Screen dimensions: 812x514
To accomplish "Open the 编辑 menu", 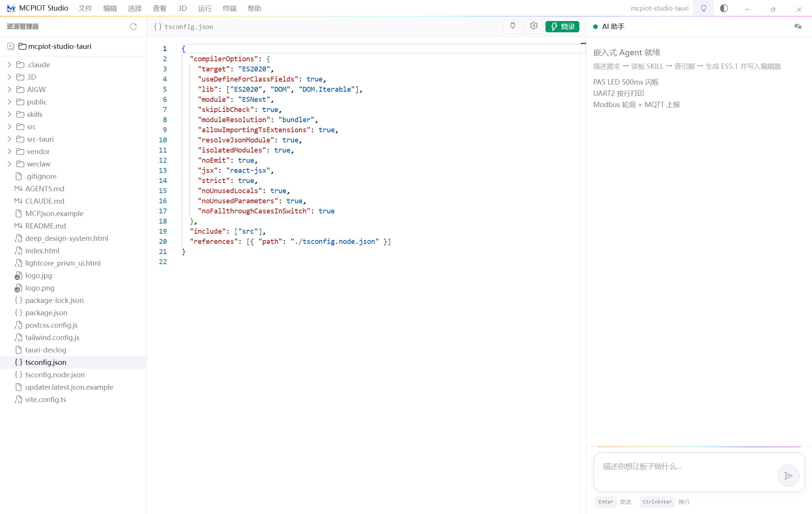I will coord(110,8).
